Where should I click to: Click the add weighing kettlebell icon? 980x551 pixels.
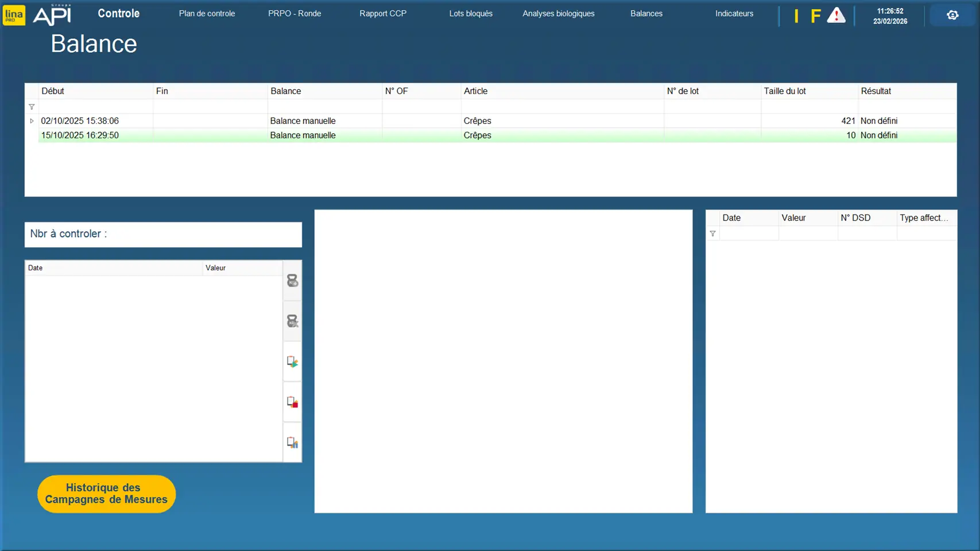point(292,281)
